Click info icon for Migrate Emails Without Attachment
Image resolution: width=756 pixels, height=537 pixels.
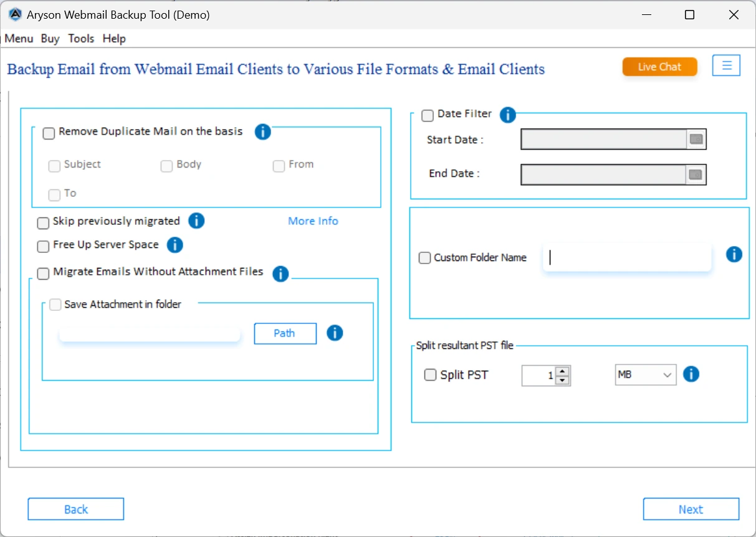click(280, 274)
